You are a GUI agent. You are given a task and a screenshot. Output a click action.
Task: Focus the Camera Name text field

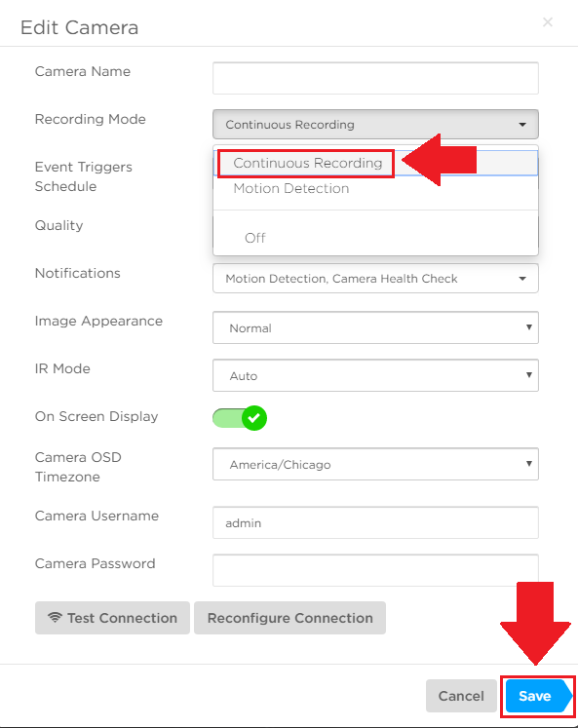375,78
